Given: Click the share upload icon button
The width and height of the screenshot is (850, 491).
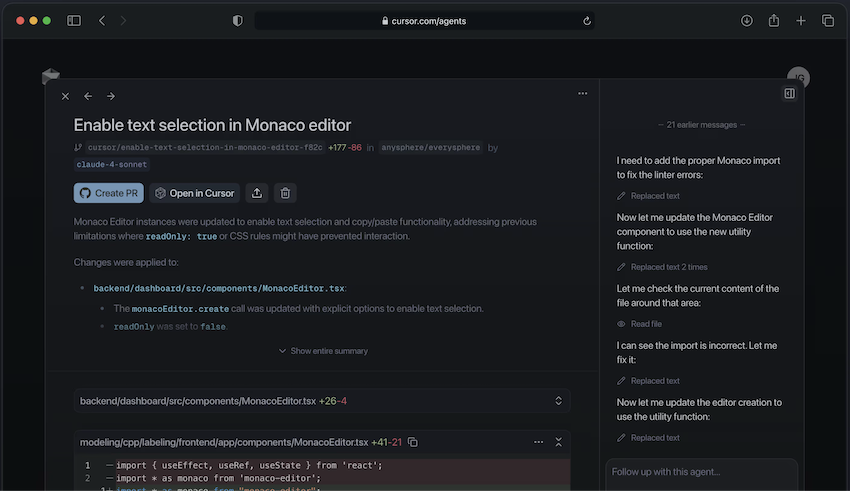Looking at the screenshot, I should [x=257, y=193].
